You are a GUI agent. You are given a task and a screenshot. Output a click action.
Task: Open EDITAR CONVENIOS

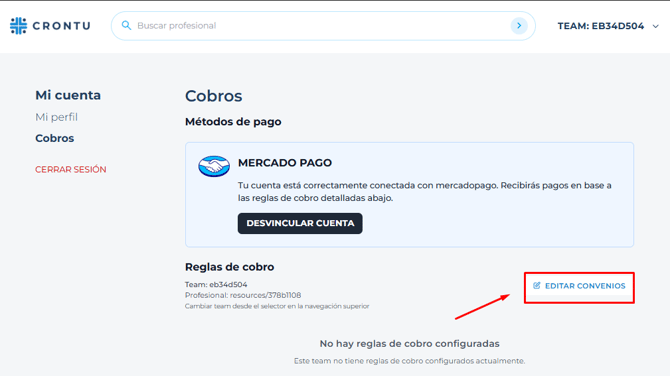(579, 286)
